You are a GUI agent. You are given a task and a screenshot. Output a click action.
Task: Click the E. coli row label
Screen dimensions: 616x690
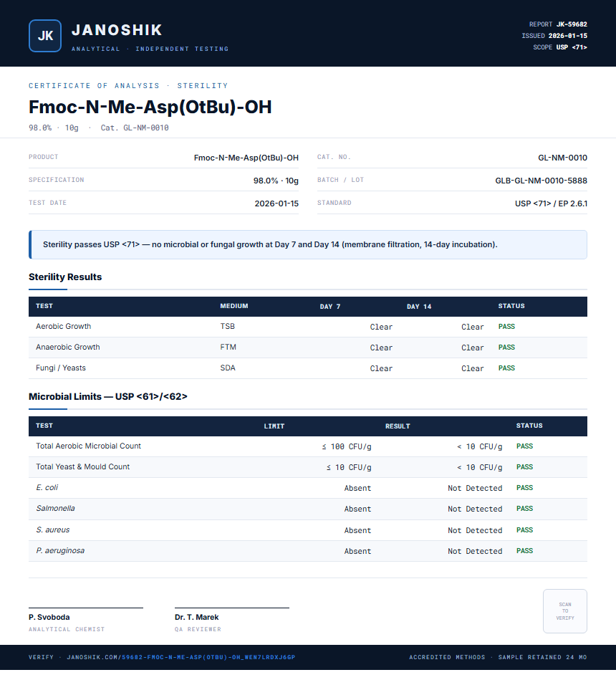[47, 487]
